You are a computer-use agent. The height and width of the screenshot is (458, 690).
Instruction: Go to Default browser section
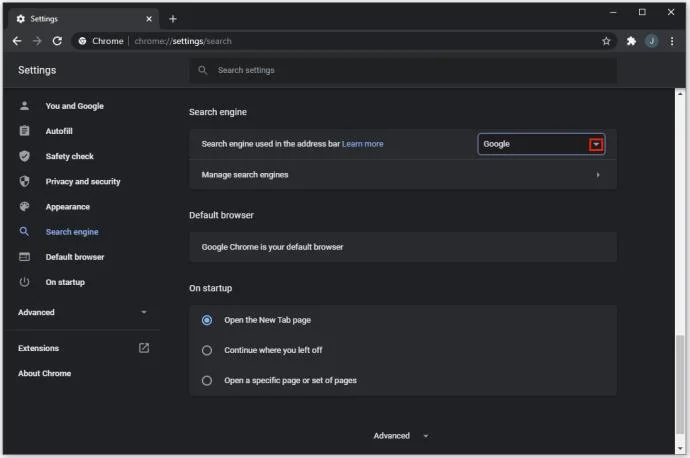(x=75, y=257)
